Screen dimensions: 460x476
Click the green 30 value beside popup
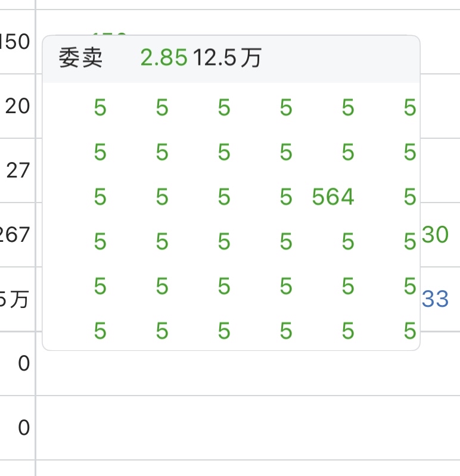coord(435,235)
